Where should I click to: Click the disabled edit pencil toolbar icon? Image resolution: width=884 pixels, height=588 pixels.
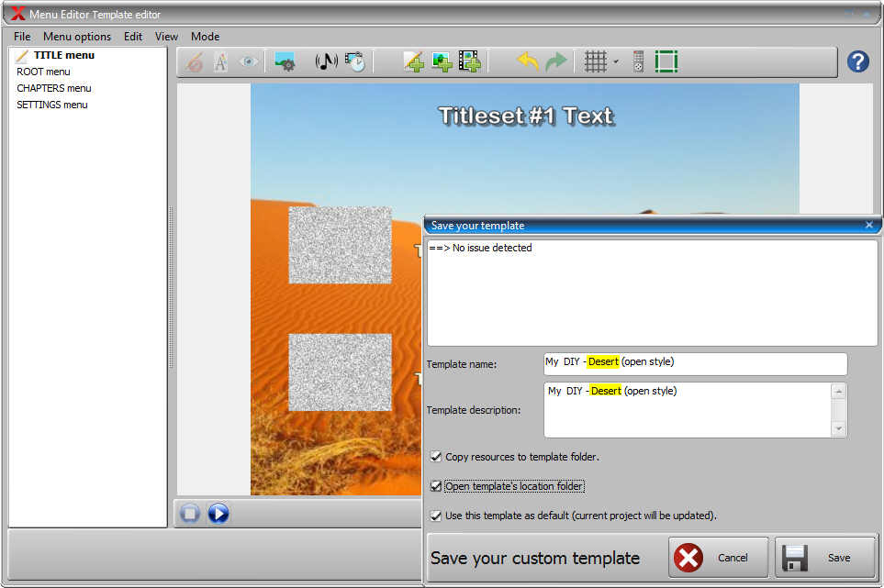click(195, 62)
